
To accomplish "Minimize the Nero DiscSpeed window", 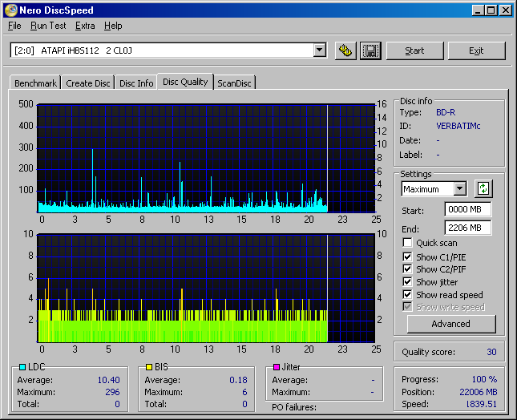I will point(478,10).
